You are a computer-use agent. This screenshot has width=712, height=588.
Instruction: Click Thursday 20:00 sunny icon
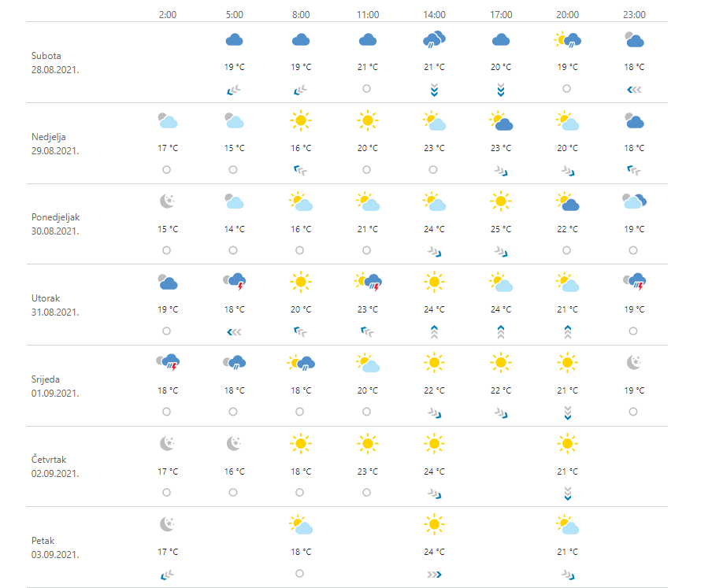click(567, 444)
